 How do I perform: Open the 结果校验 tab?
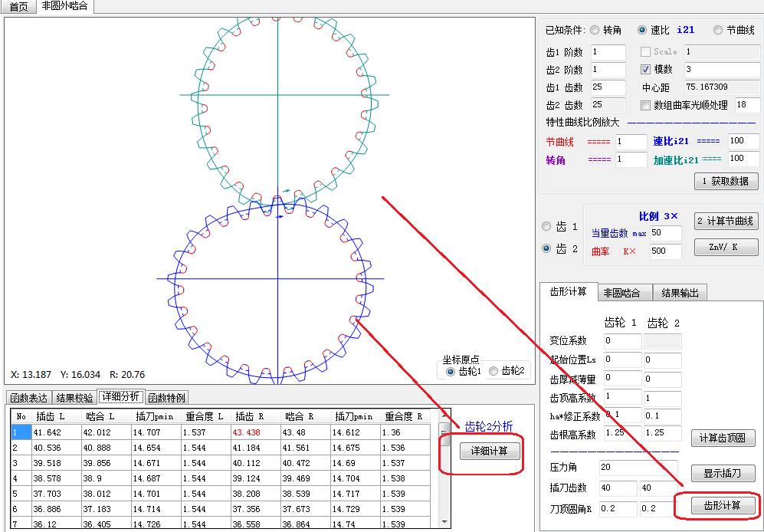pyautogui.click(x=74, y=397)
